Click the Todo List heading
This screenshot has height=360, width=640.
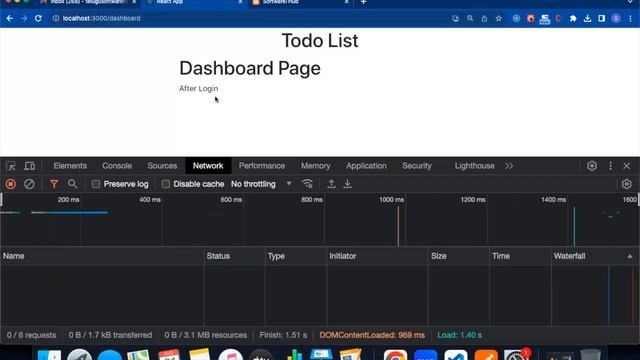click(x=320, y=40)
